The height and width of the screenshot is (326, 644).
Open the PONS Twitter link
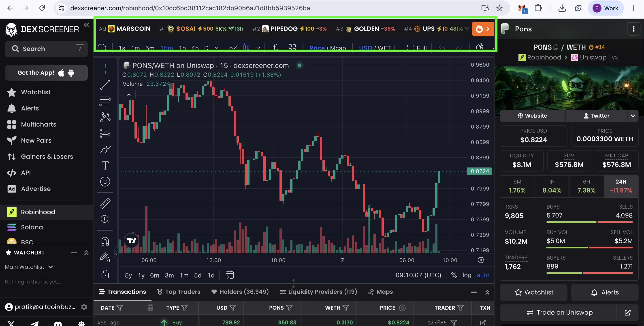(596, 116)
